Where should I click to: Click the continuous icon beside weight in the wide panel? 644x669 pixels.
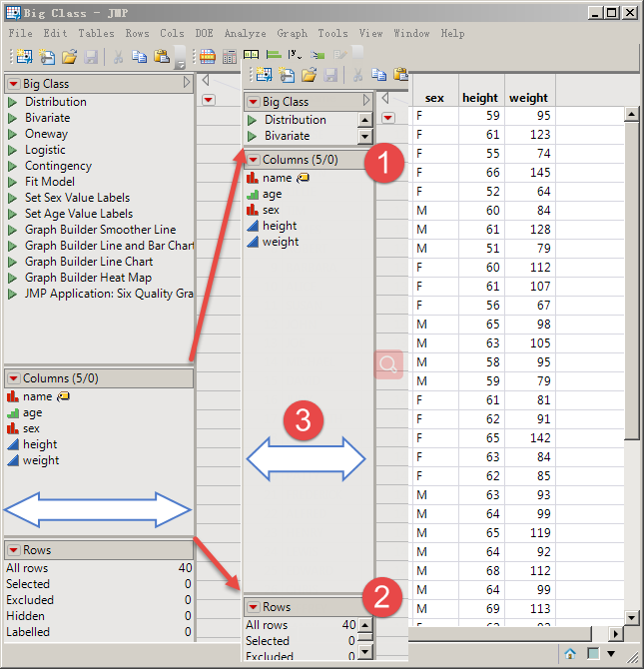[x=13, y=460]
